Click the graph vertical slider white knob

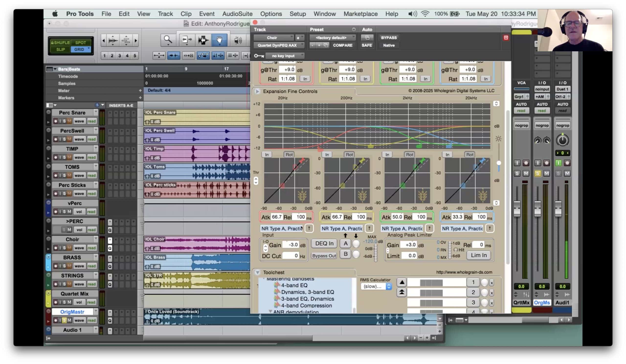pos(499,163)
